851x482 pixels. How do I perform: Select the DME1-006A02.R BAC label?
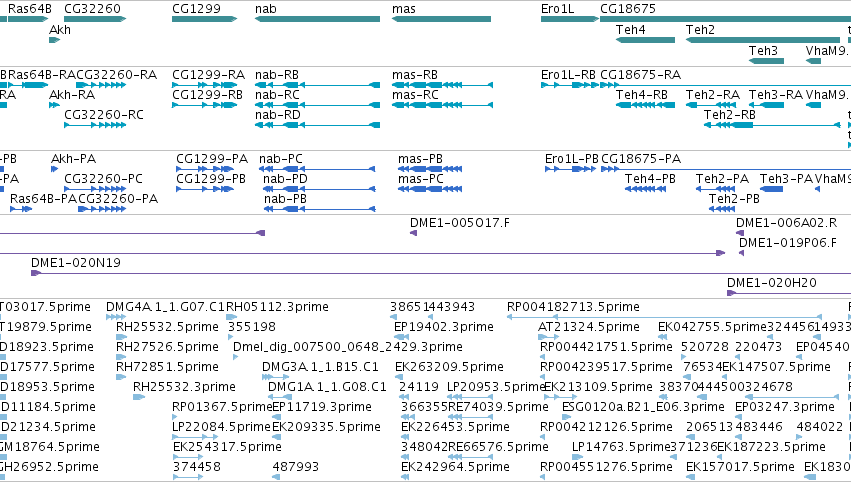(786, 223)
